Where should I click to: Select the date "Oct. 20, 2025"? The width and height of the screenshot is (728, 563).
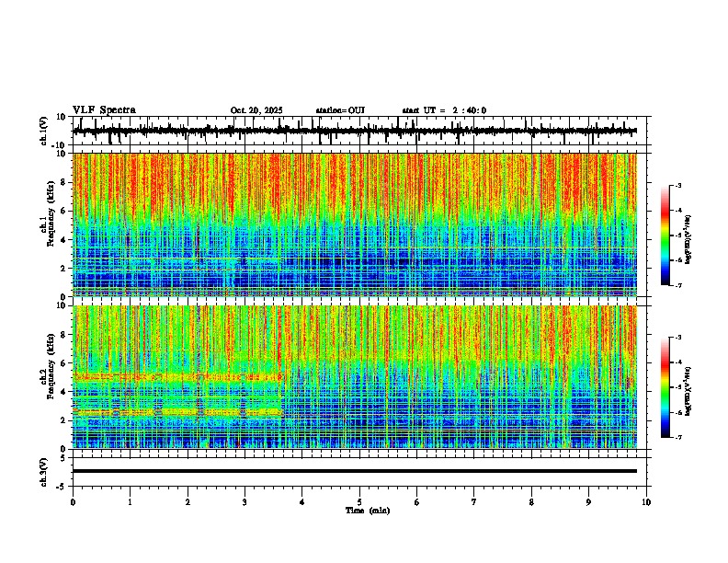[256, 110]
